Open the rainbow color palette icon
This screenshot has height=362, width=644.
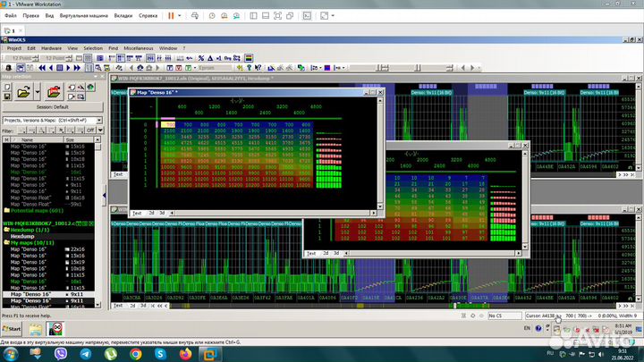click(x=249, y=58)
